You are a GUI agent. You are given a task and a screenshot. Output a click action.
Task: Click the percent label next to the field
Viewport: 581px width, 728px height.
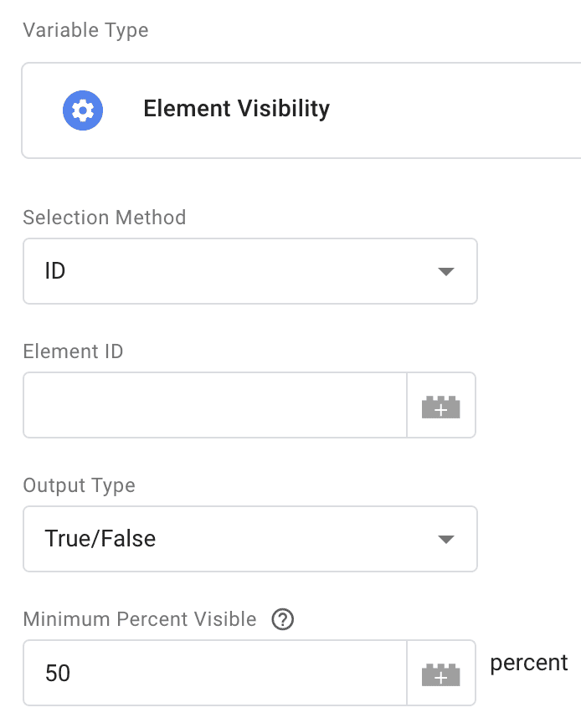tap(528, 663)
